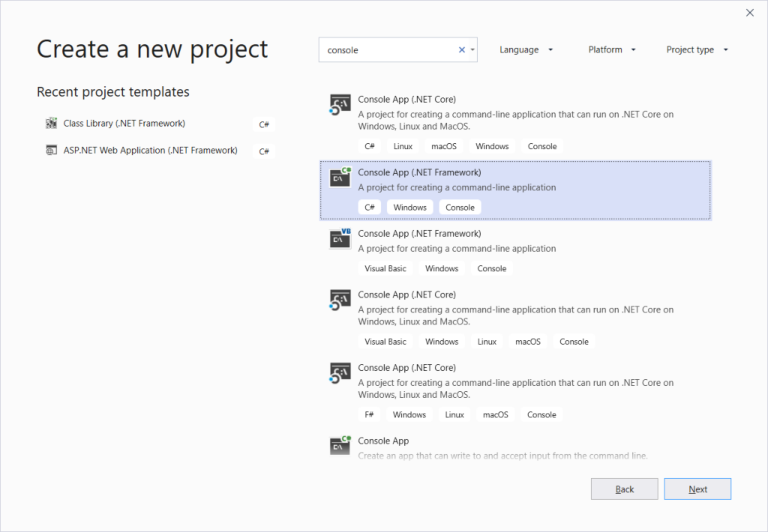Click the ASP.NET Web Application globe icon
The image size is (768, 532).
click(x=52, y=150)
